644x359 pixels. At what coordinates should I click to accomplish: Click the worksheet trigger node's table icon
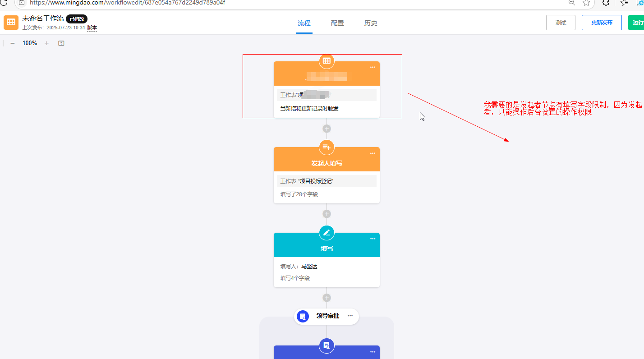point(327,61)
